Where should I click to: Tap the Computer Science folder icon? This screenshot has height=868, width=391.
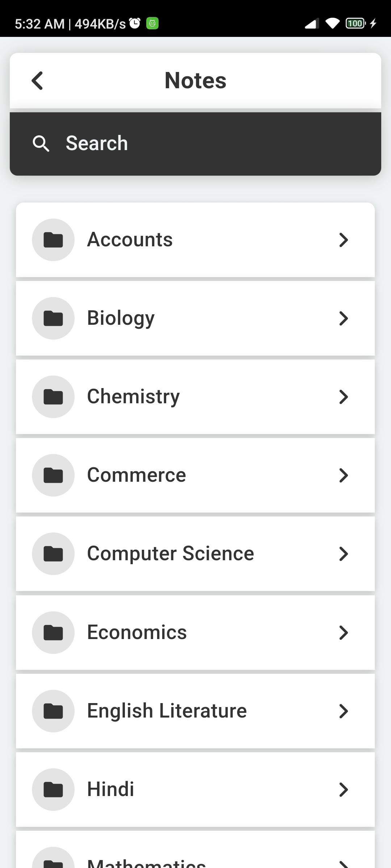[53, 554]
